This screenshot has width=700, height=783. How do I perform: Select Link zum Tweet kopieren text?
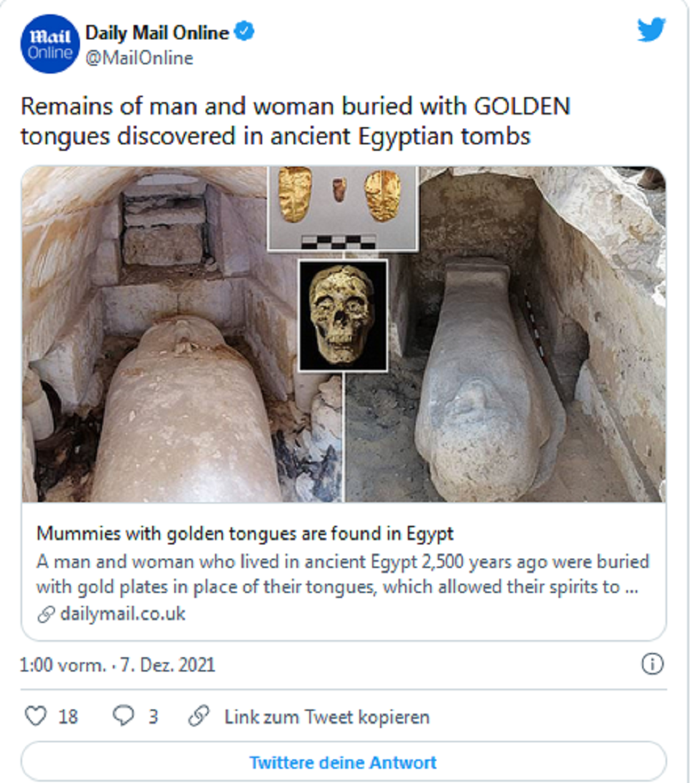326,717
